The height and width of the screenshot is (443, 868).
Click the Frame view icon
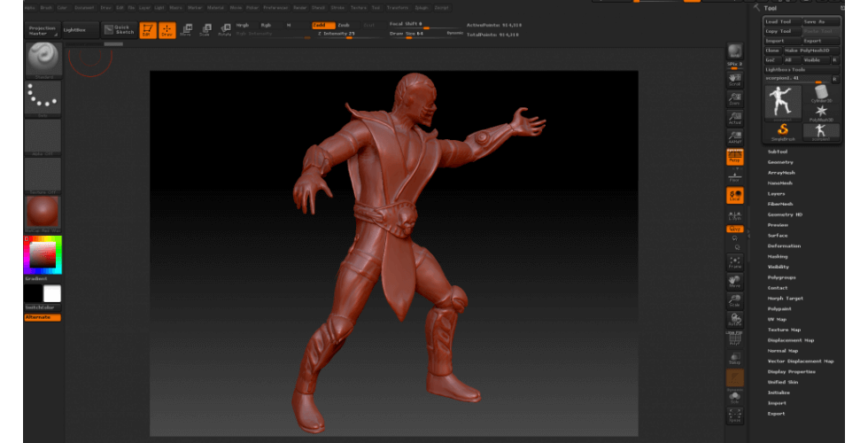pos(734,261)
